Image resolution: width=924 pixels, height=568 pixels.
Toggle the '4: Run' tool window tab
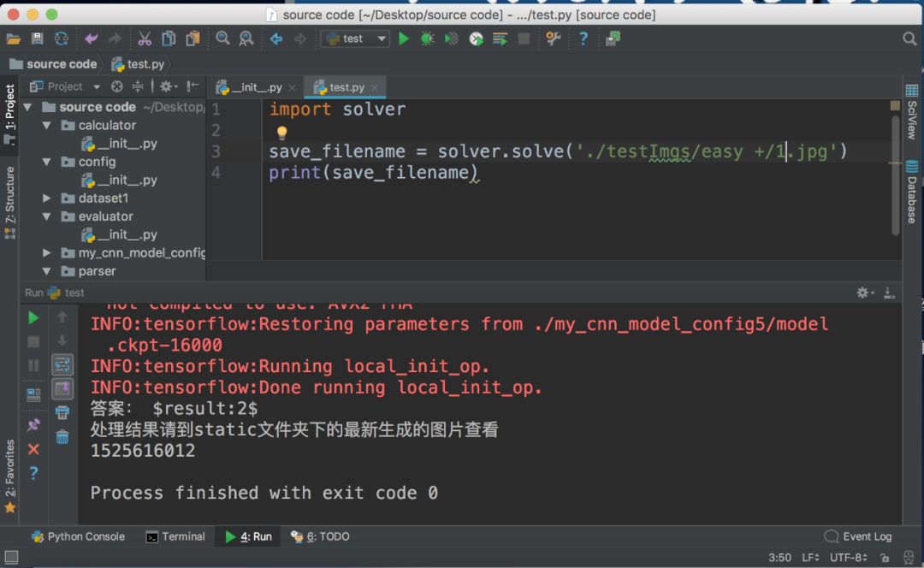[248, 536]
